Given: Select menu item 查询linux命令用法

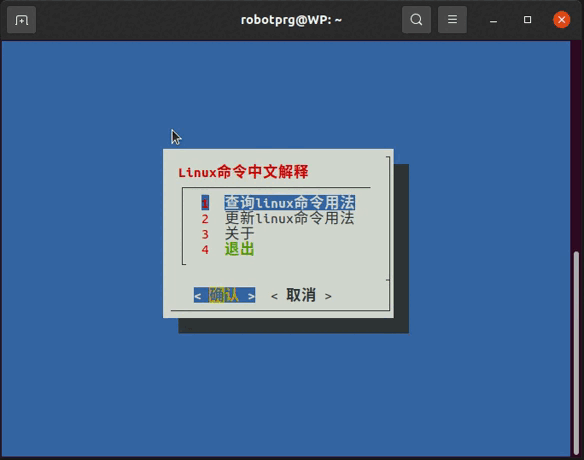Looking at the screenshot, I should [289, 203].
